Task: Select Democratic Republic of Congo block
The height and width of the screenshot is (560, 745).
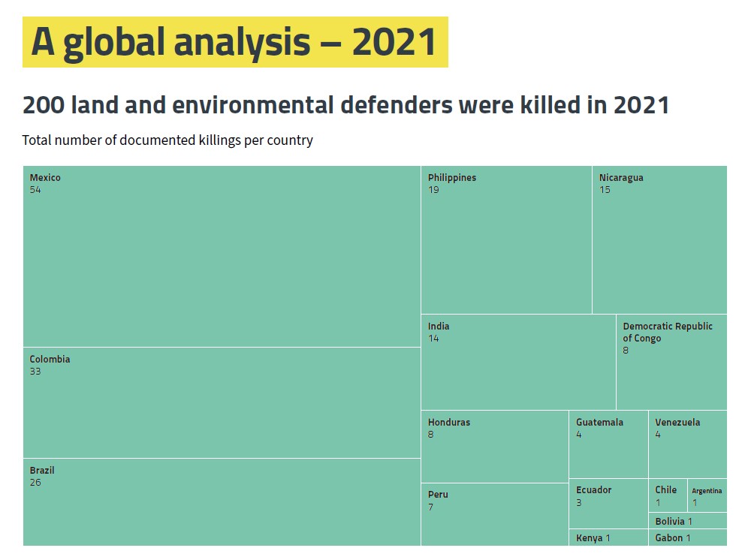Action: 671,363
